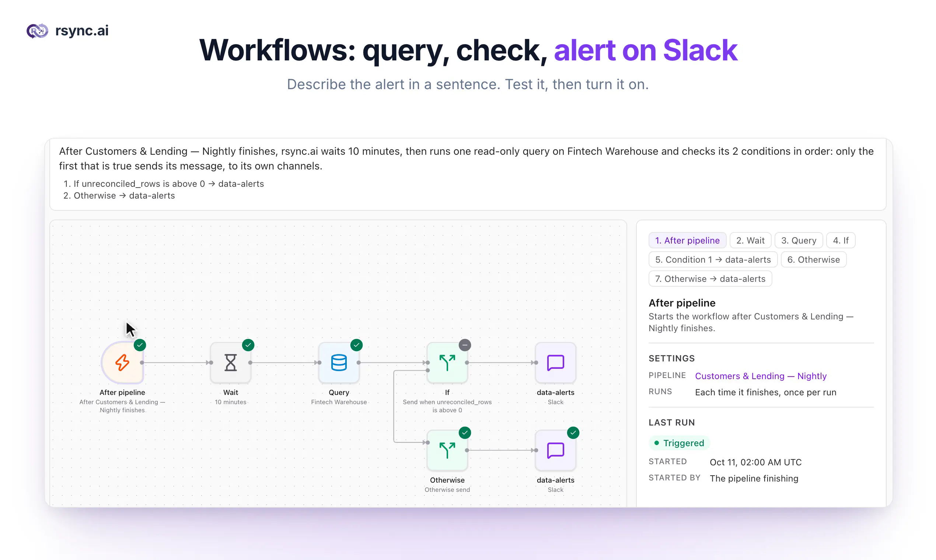Select the Wait hourglass node
This screenshot has width=936, height=560.
(231, 363)
